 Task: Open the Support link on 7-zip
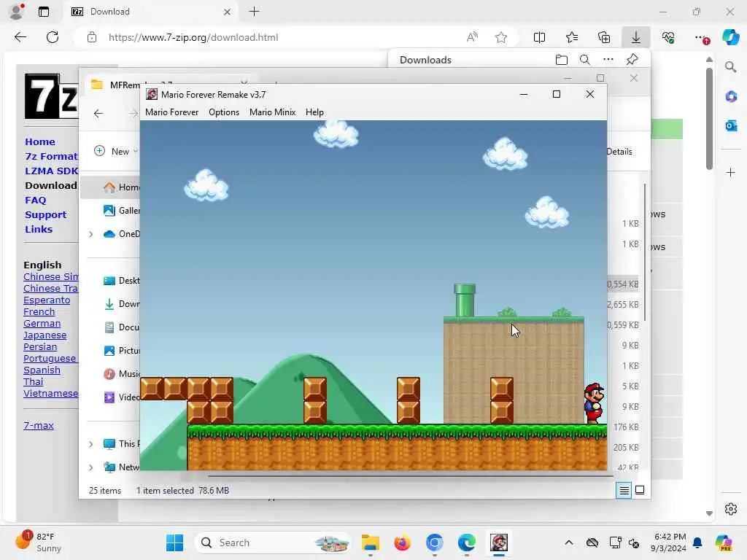pos(46,215)
